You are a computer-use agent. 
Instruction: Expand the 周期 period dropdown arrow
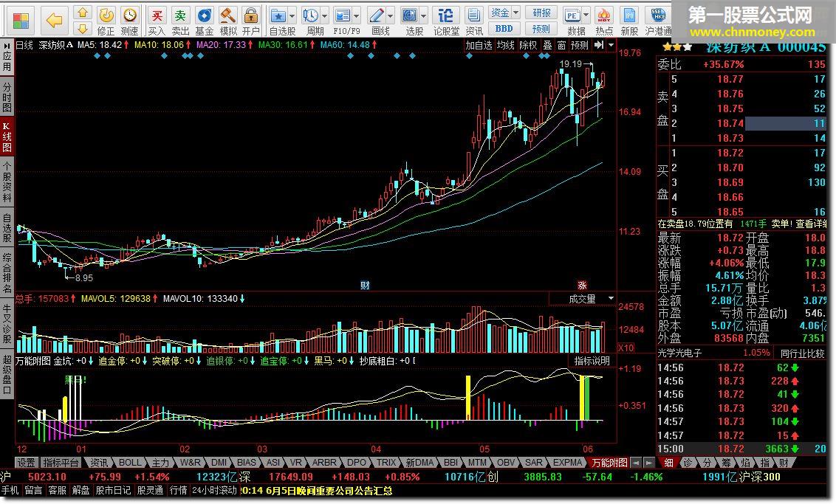[x=324, y=16]
